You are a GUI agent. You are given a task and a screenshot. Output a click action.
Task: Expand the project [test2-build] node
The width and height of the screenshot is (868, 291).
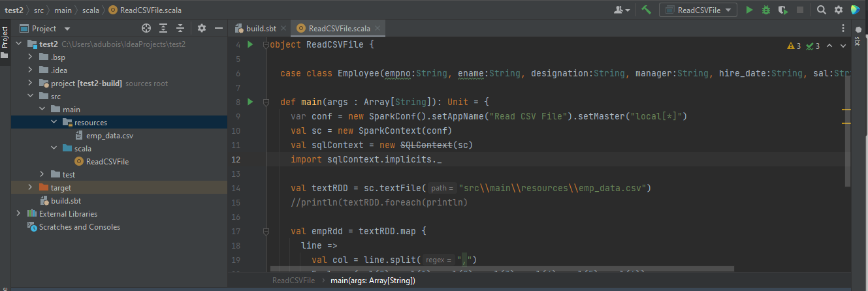coord(30,83)
